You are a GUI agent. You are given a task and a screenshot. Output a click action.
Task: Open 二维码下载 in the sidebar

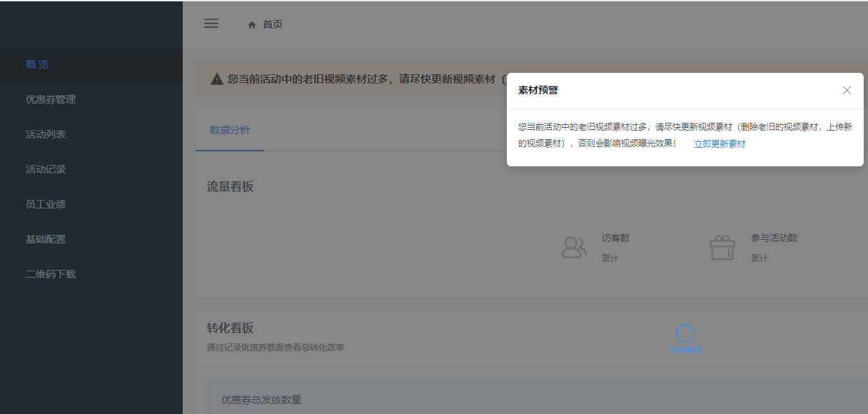(x=51, y=274)
